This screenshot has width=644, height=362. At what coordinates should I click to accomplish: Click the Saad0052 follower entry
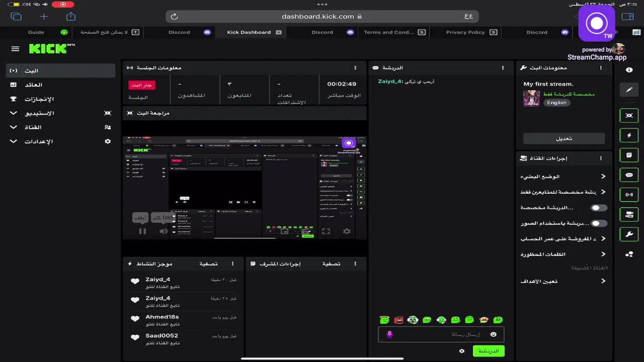[x=182, y=339]
